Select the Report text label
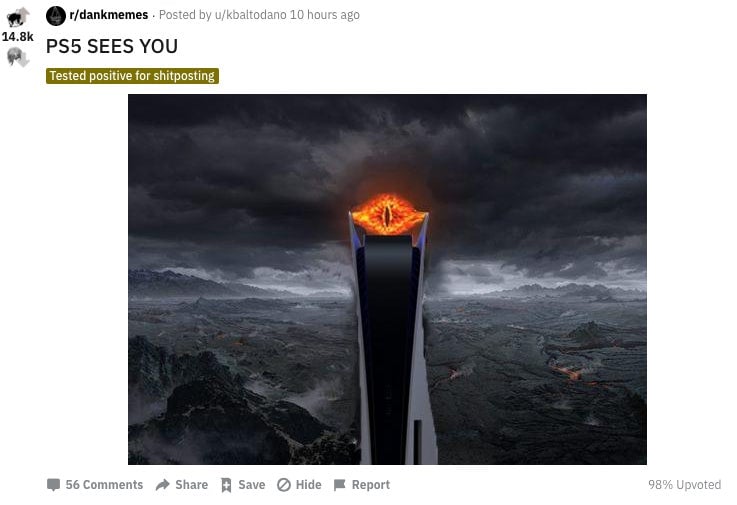The width and height of the screenshot is (737, 505). (x=371, y=485)
